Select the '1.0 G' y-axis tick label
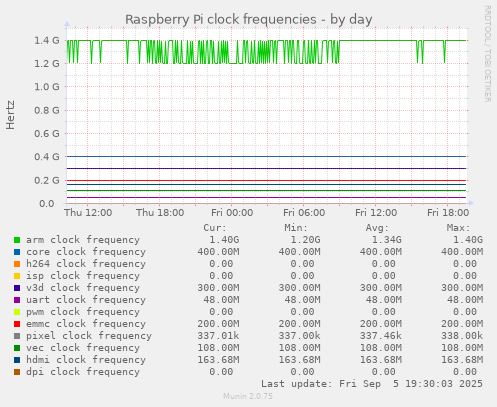 (x=47, y=87)
